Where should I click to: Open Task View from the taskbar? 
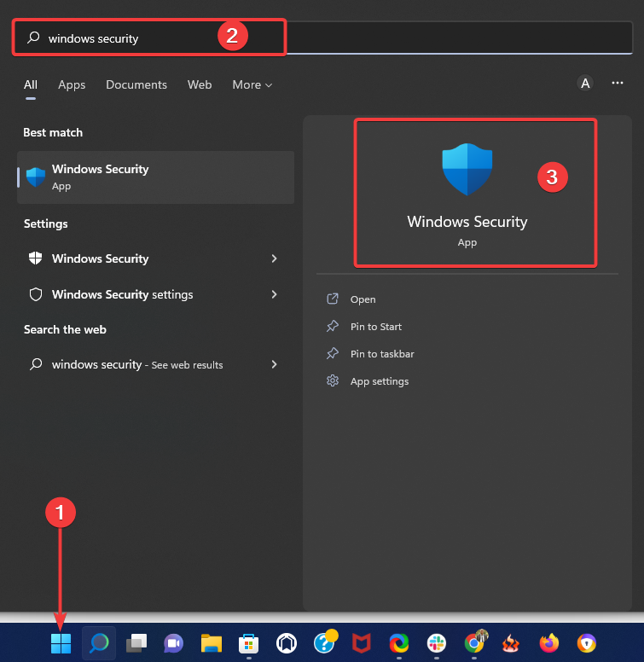136,643
